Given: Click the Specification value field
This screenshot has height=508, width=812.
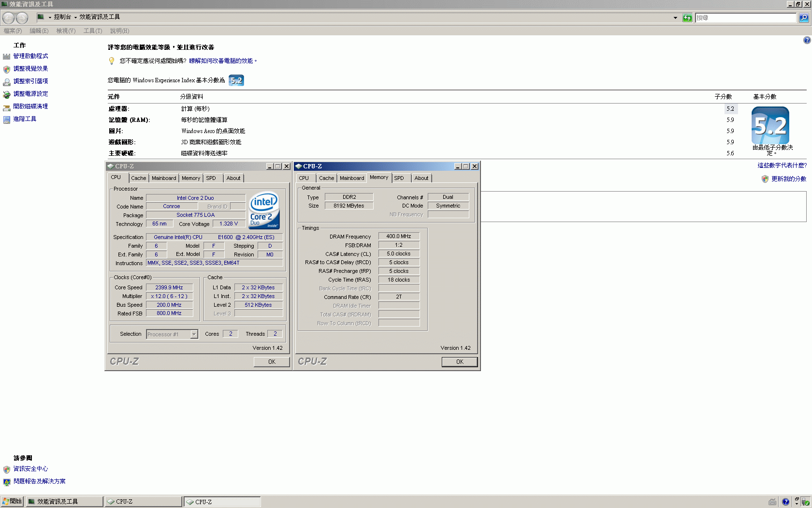Looking at the screenshot, I should click(x=214, y=238).
